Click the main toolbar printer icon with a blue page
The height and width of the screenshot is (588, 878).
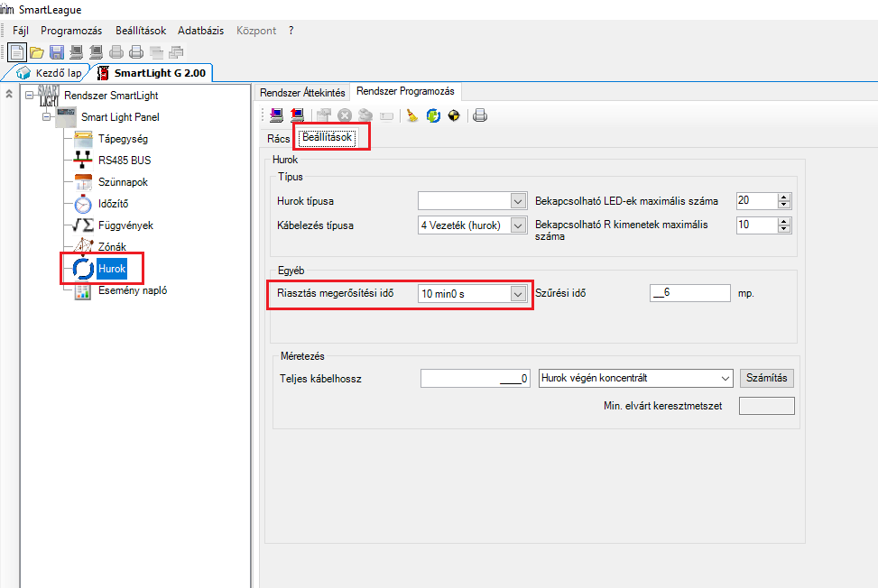(x=136, y=52)
